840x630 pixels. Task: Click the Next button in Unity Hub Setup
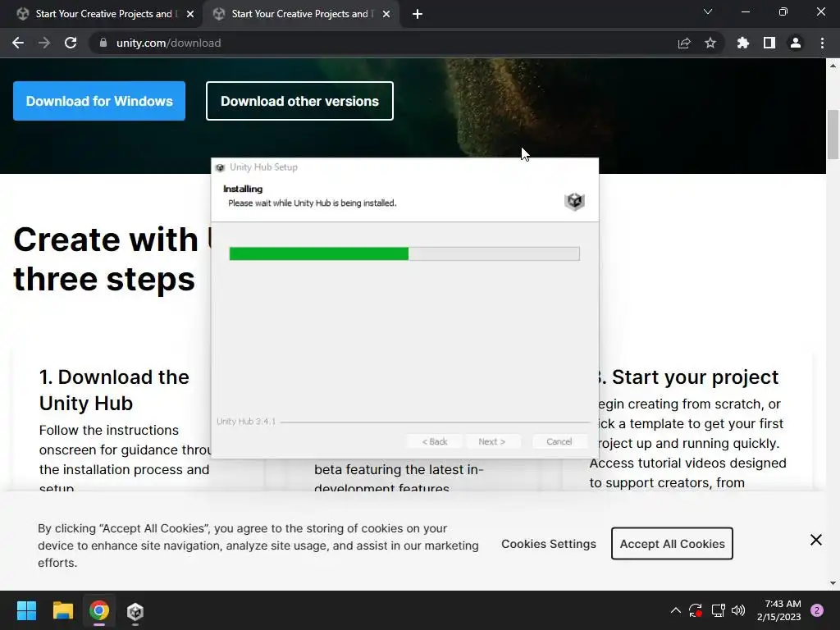click(x=492, y=441)
